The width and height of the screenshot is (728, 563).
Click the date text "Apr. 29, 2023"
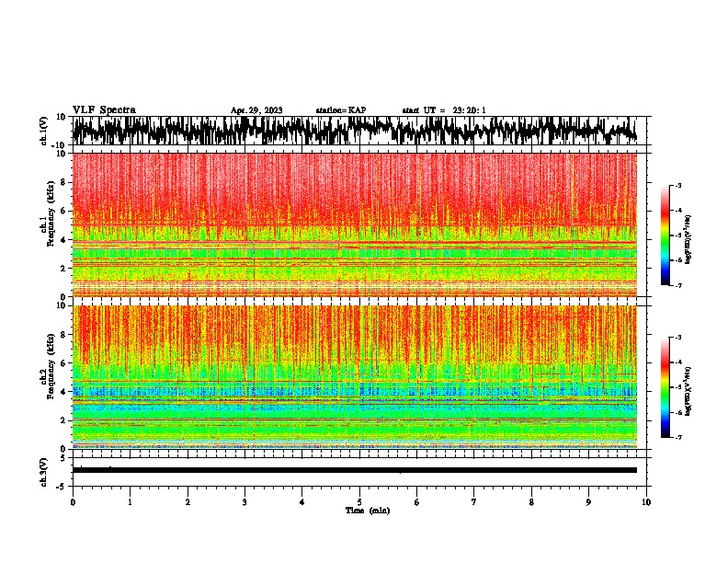click(256, 110)
